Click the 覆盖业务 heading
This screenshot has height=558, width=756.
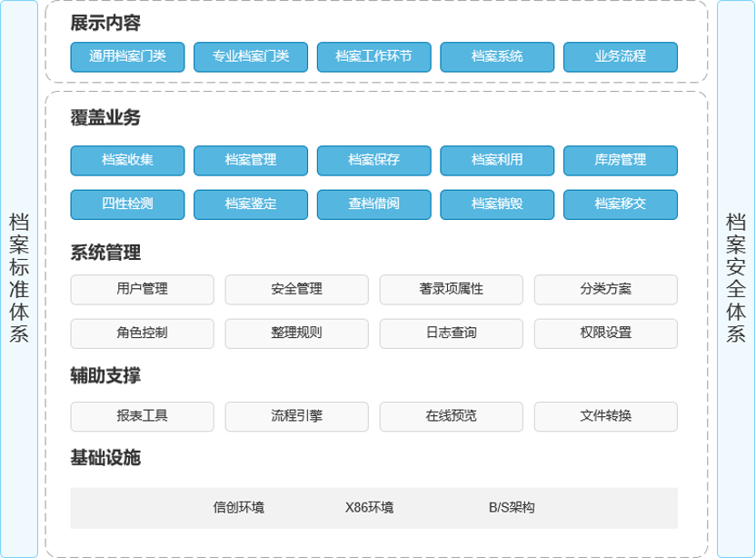tap(105, 117)
